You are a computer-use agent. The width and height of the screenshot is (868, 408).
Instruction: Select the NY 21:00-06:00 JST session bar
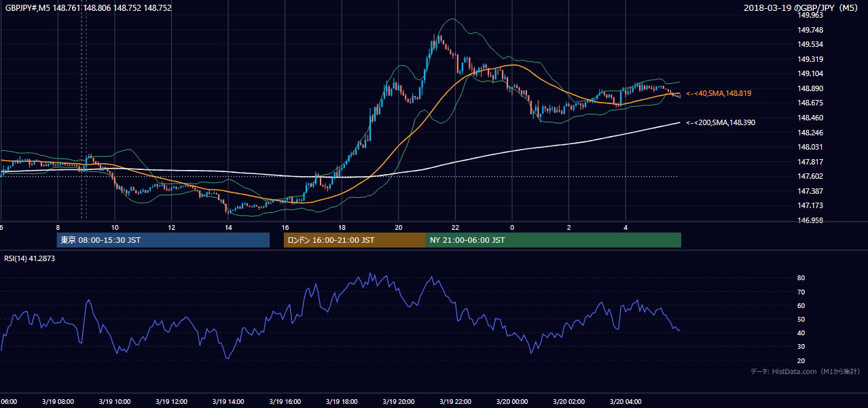(x=554, y=240)
